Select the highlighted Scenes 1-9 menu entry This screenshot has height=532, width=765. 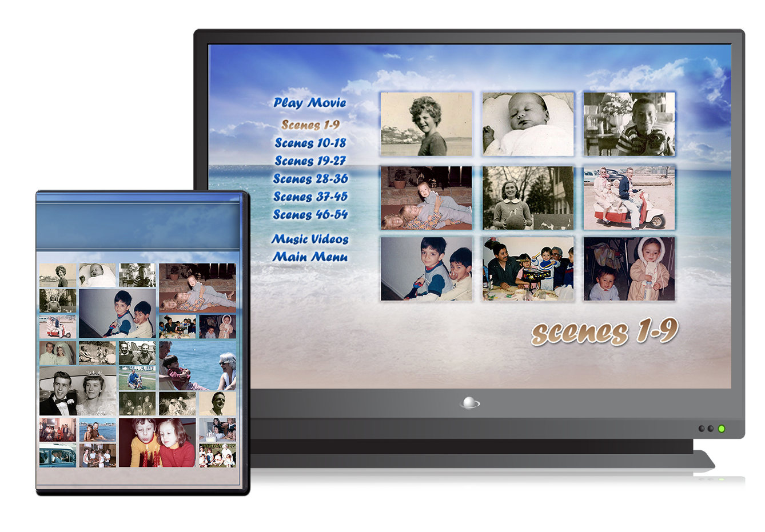310,125
